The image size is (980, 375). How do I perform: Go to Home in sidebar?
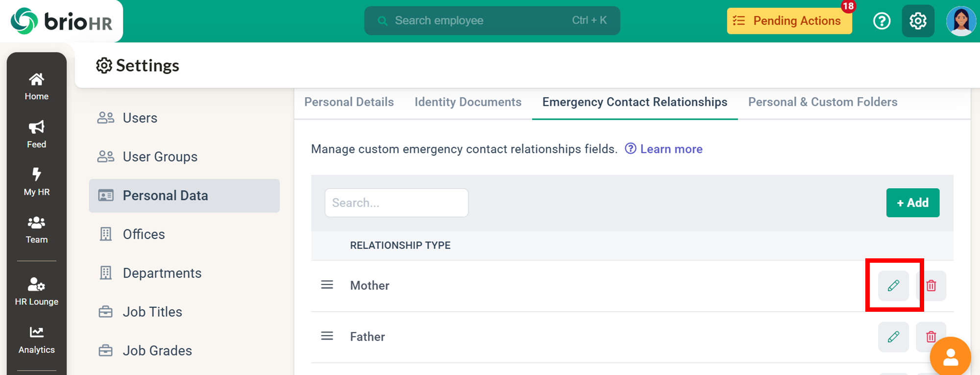point(37,86)
